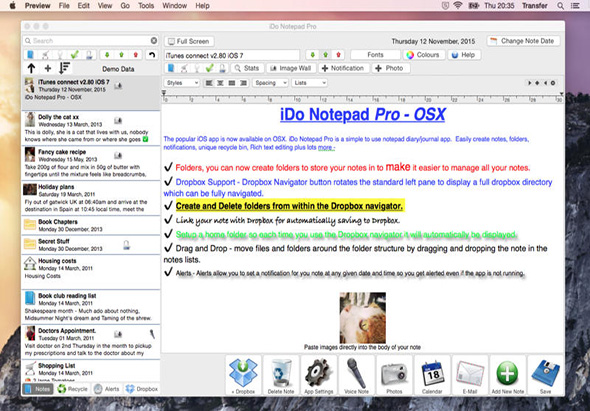
Task: Open the Book Chapters folder
Action: coord(91,225)
